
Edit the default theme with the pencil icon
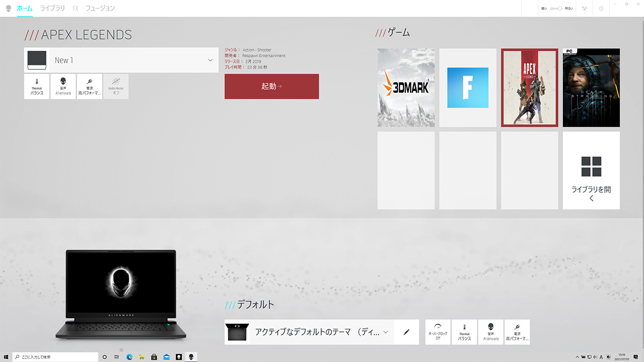click(x=407, y=332)
